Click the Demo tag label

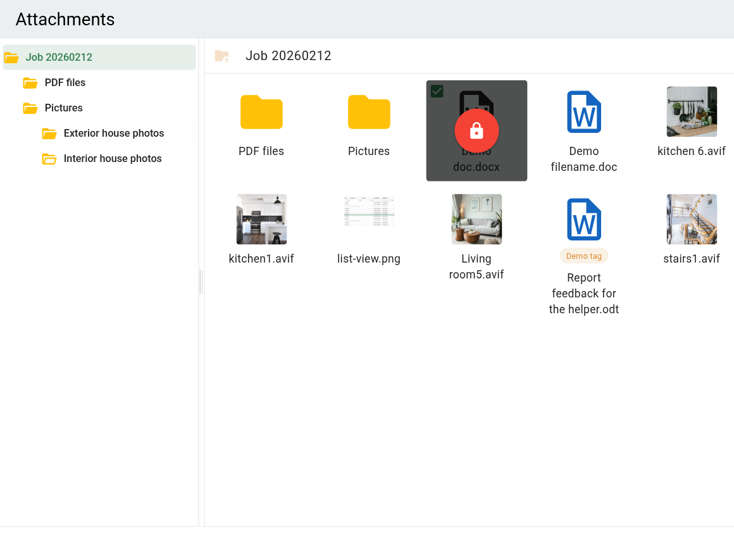pyautogui.click(x=584, y=256)
